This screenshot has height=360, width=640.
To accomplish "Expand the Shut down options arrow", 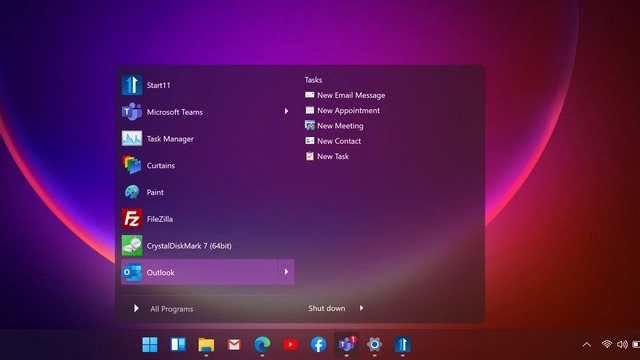I will click(x=361, y=308).
